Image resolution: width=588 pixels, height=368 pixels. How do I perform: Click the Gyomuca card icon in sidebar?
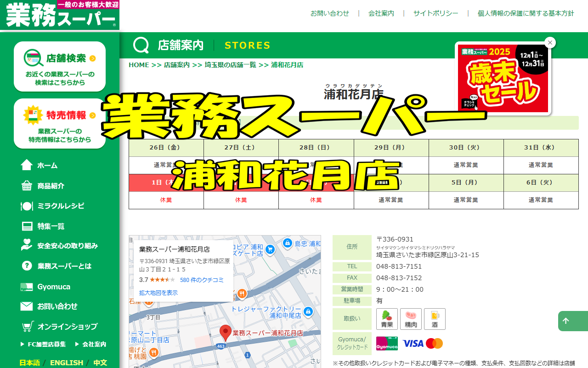point(27,287)
